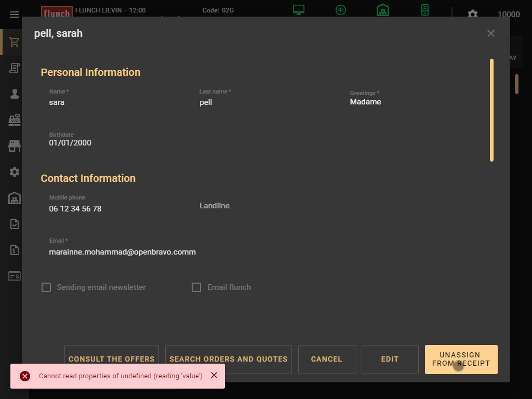Click Search Orders and Quotes button
The height and width of the screenshot is (399, 532).
pyautogui.click(x=229, y=360)
